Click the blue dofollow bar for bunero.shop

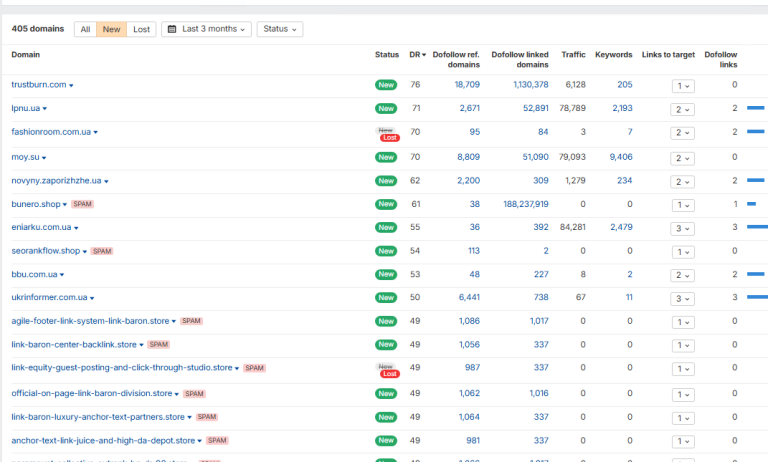pos(751,204)
